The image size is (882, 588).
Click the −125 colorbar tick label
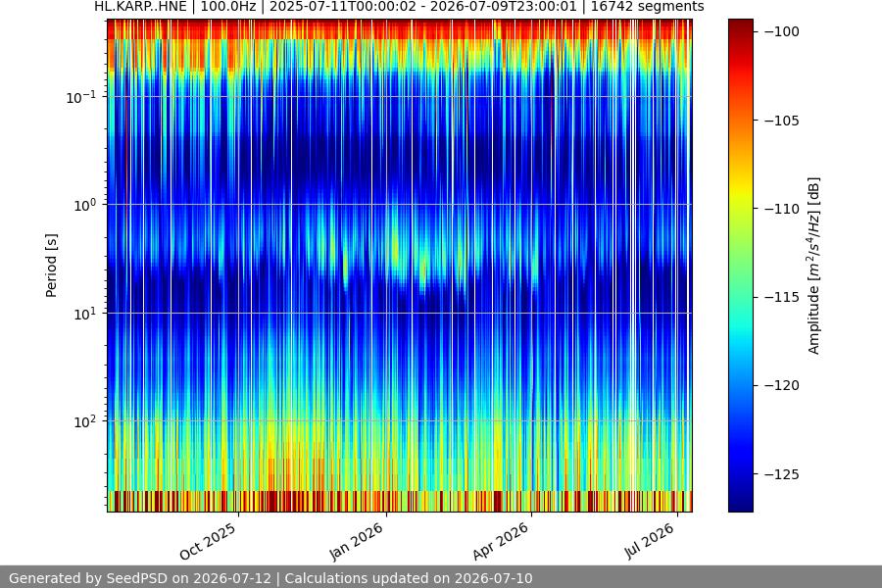(x=781, y=474)
